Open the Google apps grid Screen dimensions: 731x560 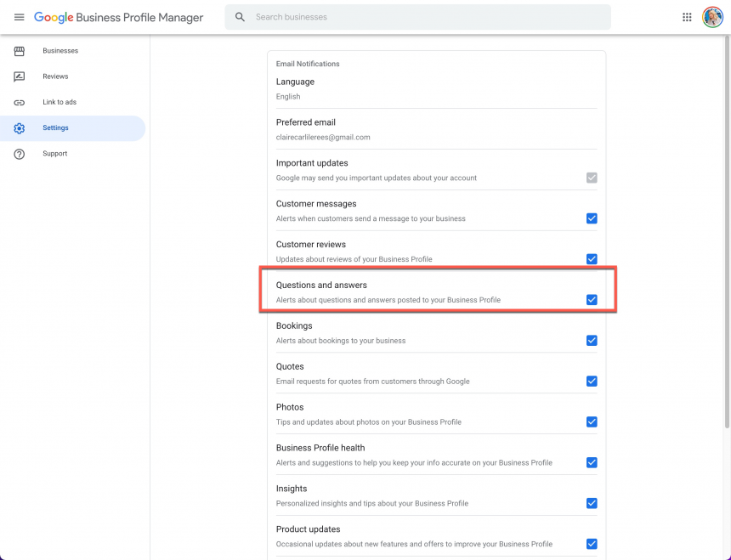tap(687, 17)
